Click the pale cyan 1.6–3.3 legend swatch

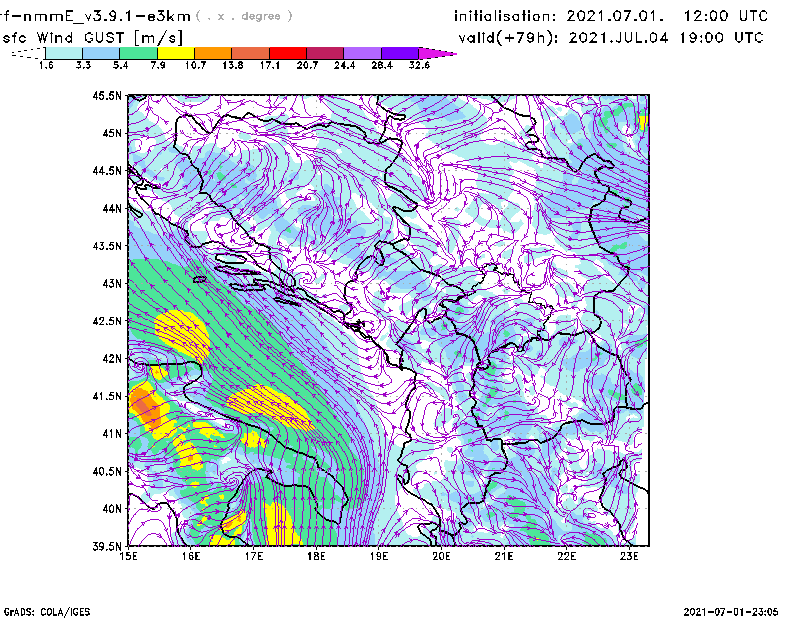point(64,53)
